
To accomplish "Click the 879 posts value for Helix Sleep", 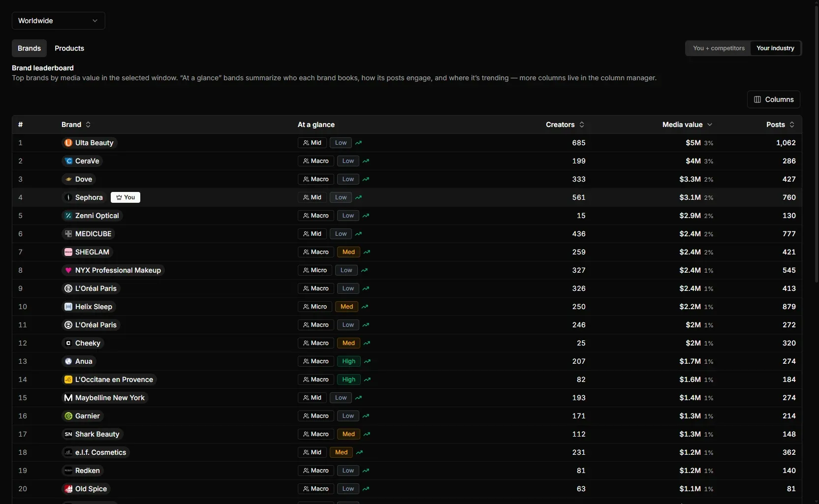I will coord(789,307).
